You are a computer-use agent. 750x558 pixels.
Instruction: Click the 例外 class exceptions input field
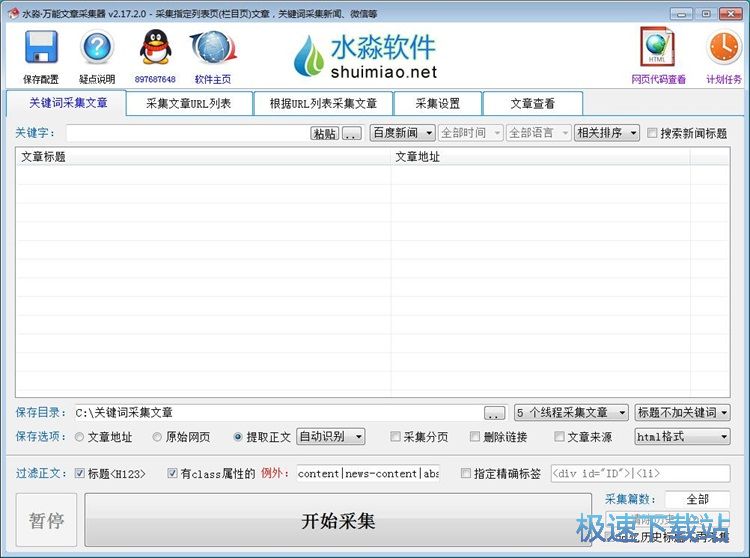click(368, 473)
